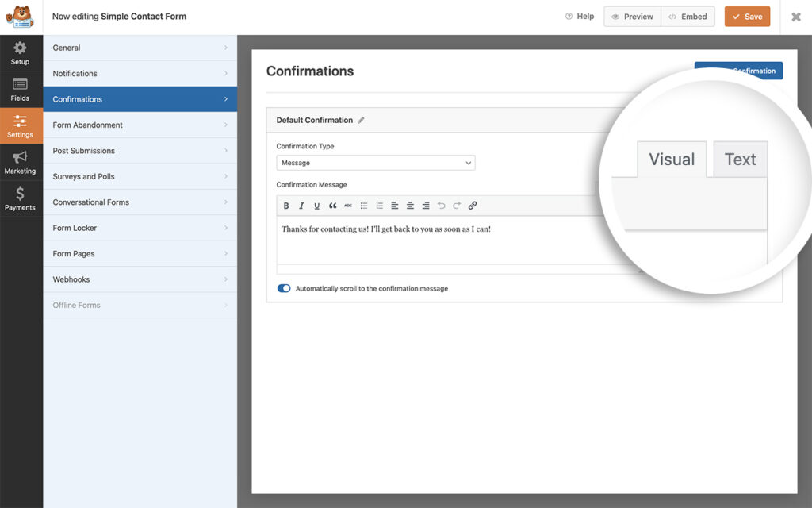Select the Fields sidebar icon
Screen dimensions: 812x508
[20, 89]
